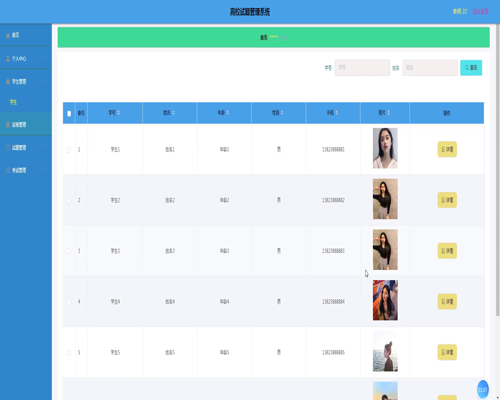This screenshot has height=400, width=500.
Task: Click the 退出登录 logout link at top right
Action: pos(480,11)
